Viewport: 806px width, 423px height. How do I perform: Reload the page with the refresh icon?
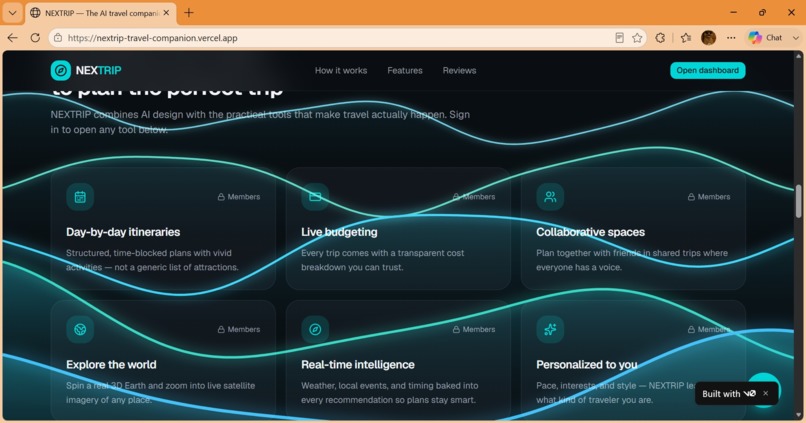(x=35, y=38)
